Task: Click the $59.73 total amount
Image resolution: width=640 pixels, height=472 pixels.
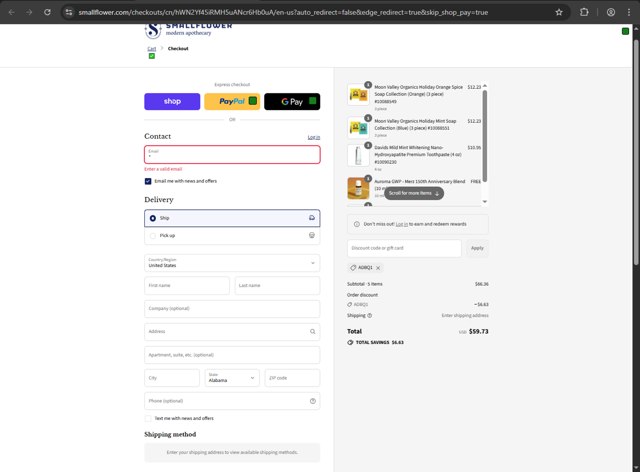Action: point(478,332)
